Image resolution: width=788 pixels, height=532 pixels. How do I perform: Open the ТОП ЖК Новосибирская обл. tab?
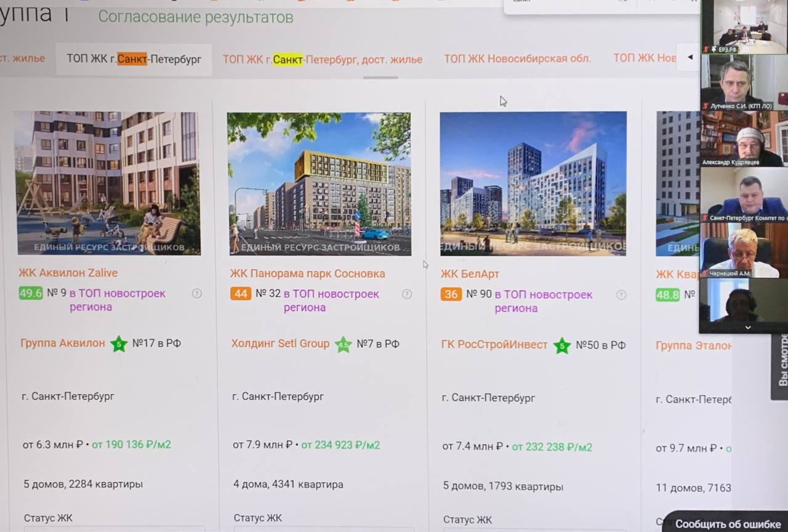click(x=517, y=58)
